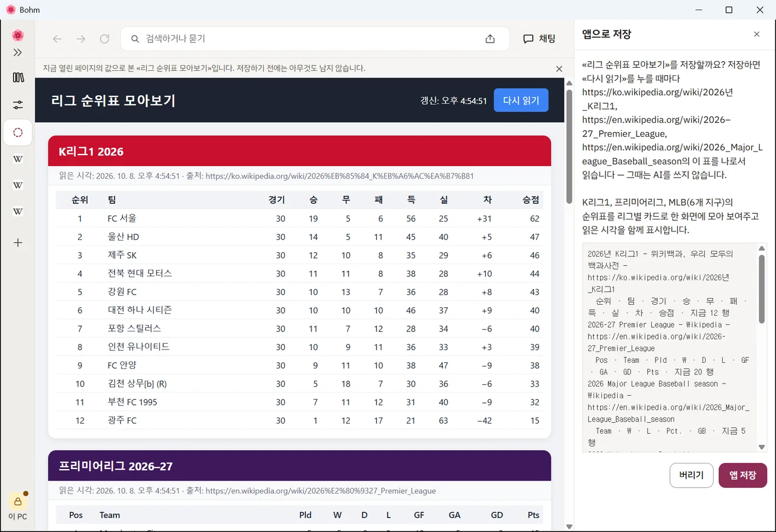Click the 울산 HD team name
Viewport: 776px width, 532px height.
(123, 237)
